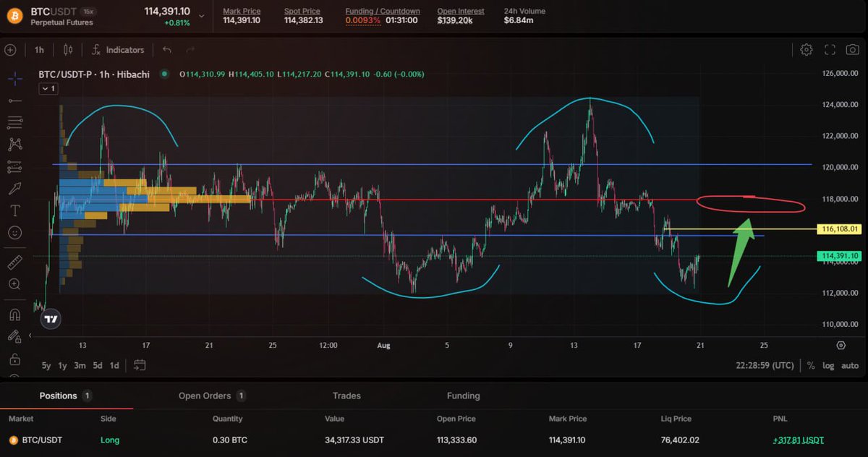This screenshot has height=457, width=868.
Task: Open the 1h interval selector
Action: coord(39,50)
